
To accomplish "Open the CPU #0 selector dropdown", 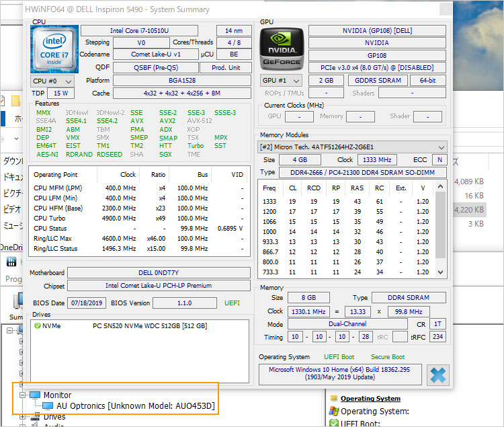I will [52, 81].
